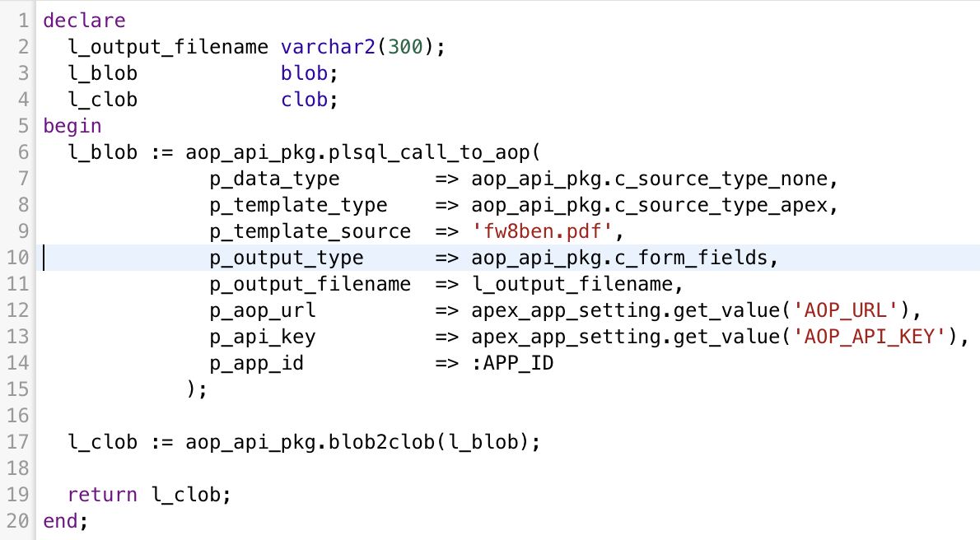Click the 'begin' keyword

[72, 126]
